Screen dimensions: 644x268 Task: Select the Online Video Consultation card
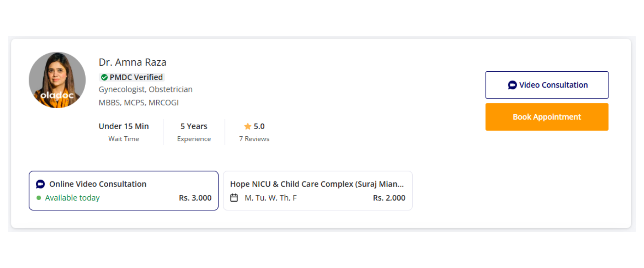(123, 191)
